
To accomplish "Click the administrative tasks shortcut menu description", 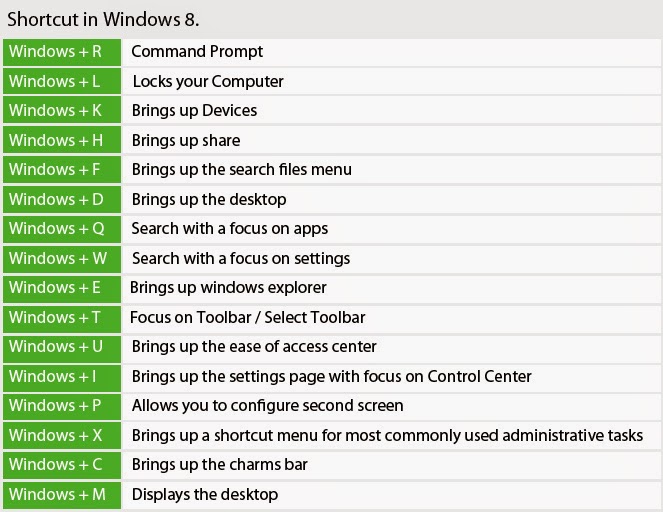I will pyautogui.click(x=387, y=435).
